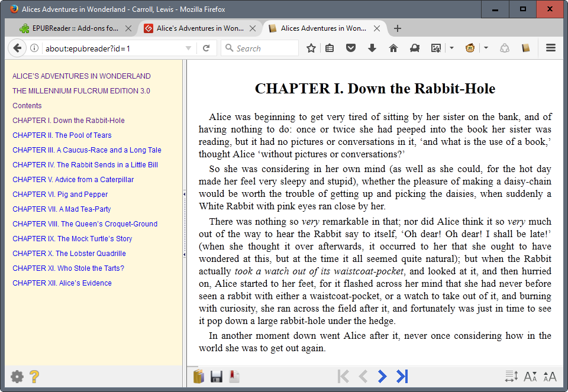Viewport: 568px width, 392px height.
Task: Collapse the table of contents sidebar splitter
Action: pos(185,225)
